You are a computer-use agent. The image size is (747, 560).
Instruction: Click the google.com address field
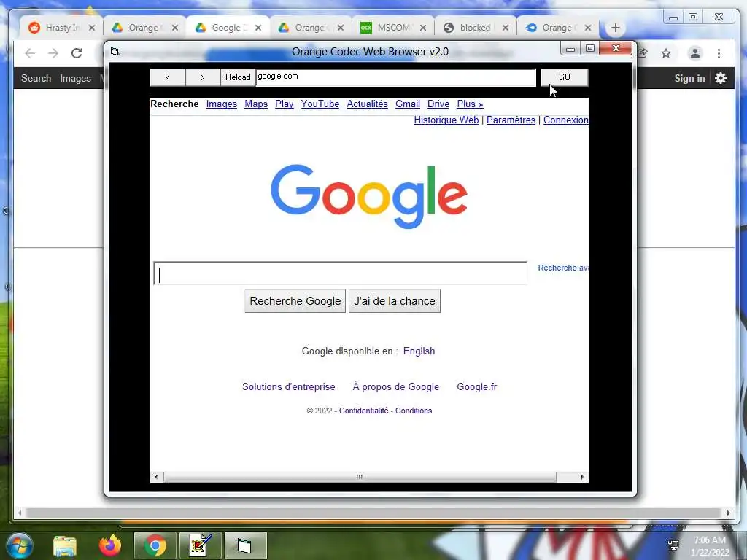[395, 77]
